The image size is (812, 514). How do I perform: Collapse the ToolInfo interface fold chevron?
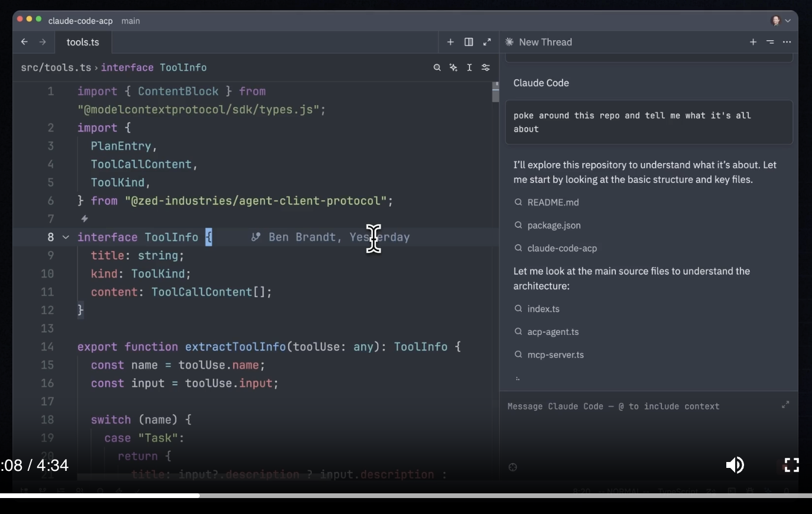66,237
